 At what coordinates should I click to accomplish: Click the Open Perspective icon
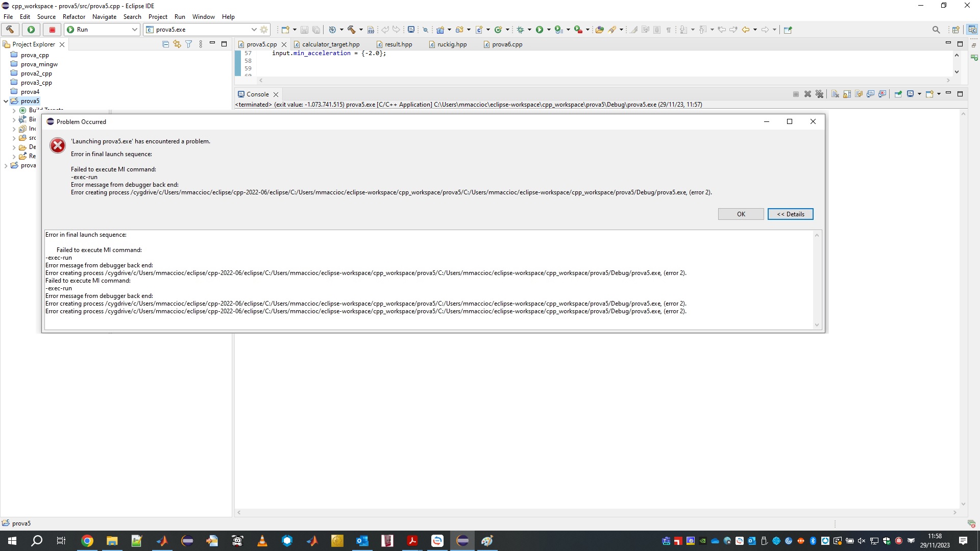tap(955, 30)
